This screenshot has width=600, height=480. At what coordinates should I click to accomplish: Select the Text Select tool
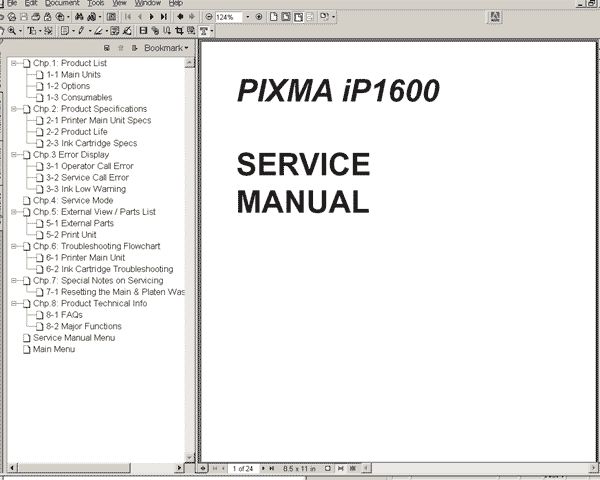pyautogui.click(x=31, y=31)
